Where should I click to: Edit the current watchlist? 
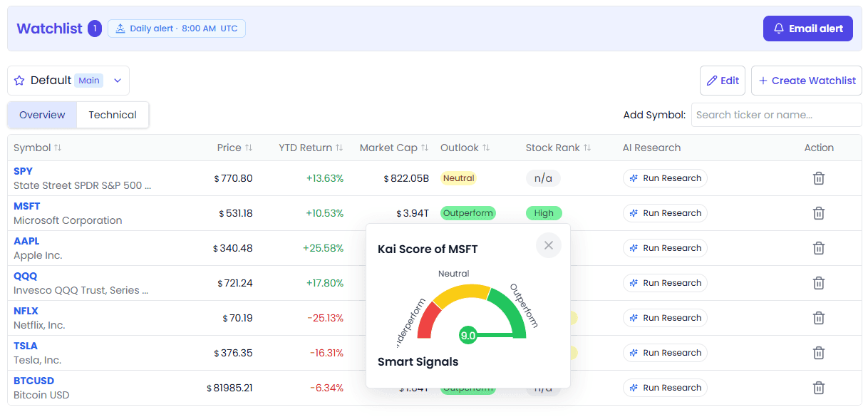(723, 81)
